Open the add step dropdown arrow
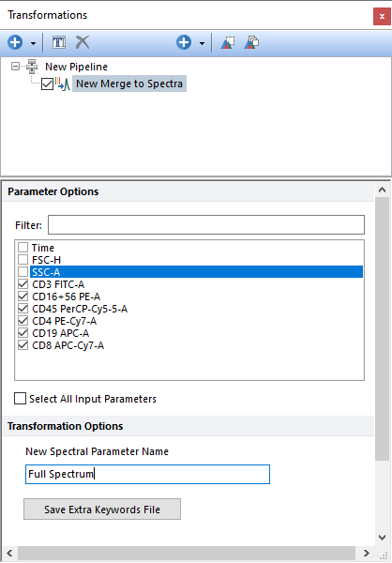Image resolution: width=392 pixels, height=563 pixels. 202,43
